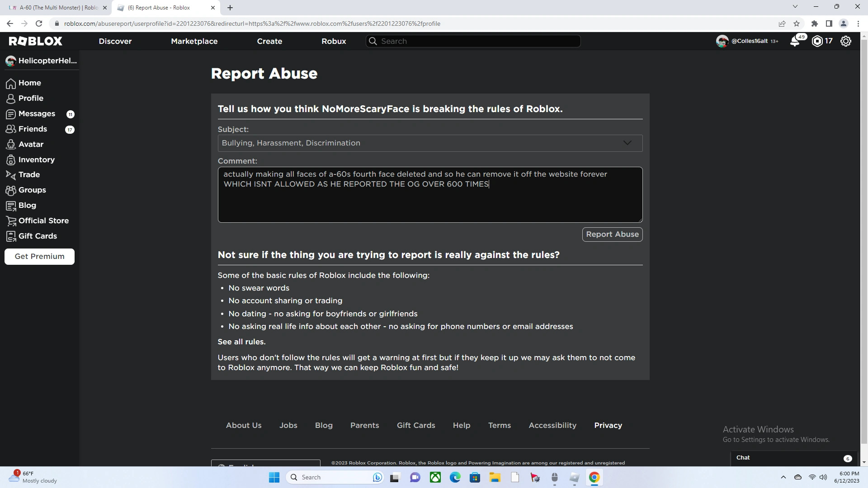Click the Roblox logo
Image resolution: width=868 pixels, height=488 pixels.
35,41
